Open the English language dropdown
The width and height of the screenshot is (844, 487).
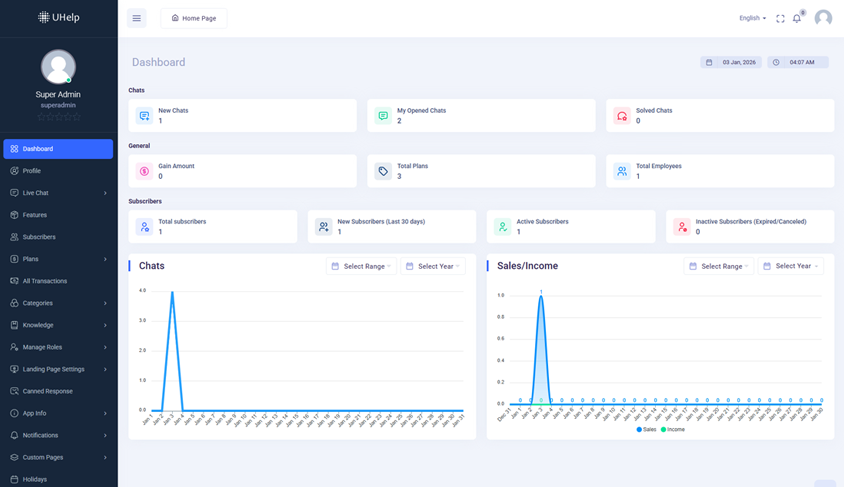click(x=752, y=18)
